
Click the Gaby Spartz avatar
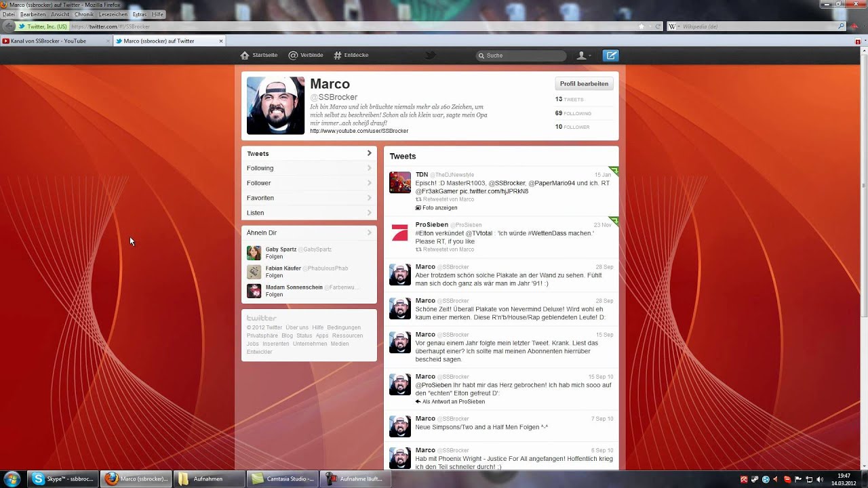coord(254,253)
